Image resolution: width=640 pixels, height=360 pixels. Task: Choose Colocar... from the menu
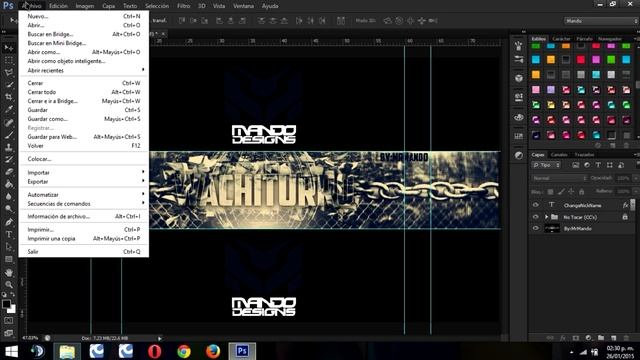(84, 159)
